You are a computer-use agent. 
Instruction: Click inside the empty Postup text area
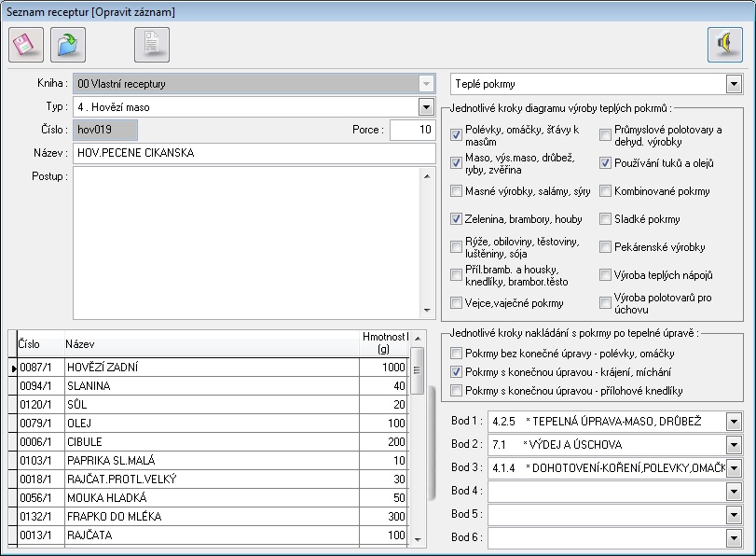coord(246,243)
